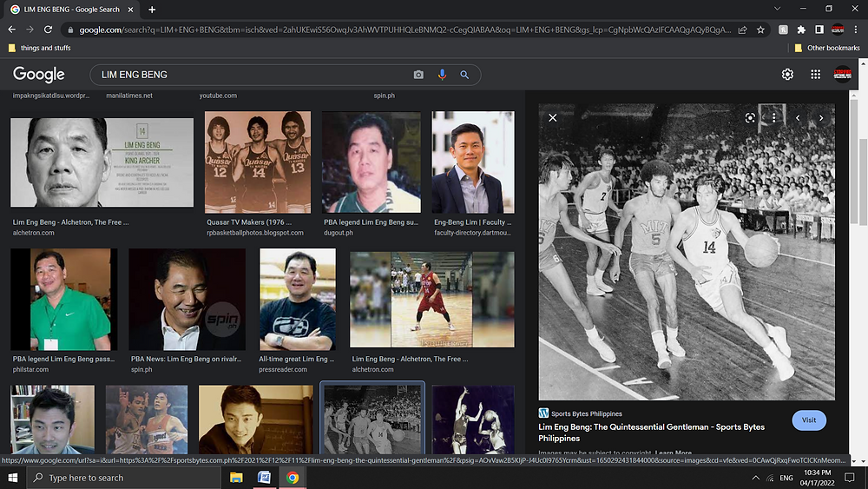Image resolution: width=868 pixels, height=489 pixels.
Task: Open the Eng-Beng Lim Faculty thumbnail
Action: tap(473, 162)
